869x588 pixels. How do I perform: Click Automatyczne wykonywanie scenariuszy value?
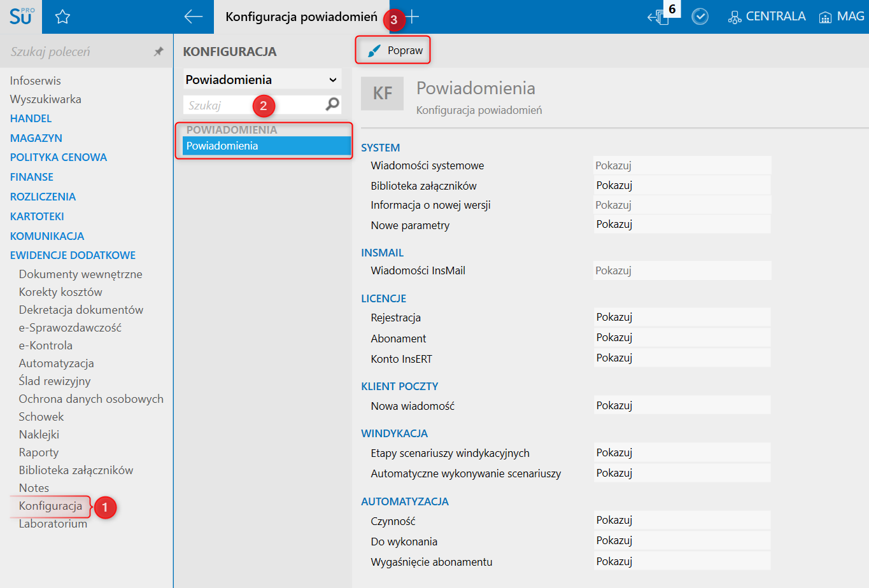pos(682,473)
